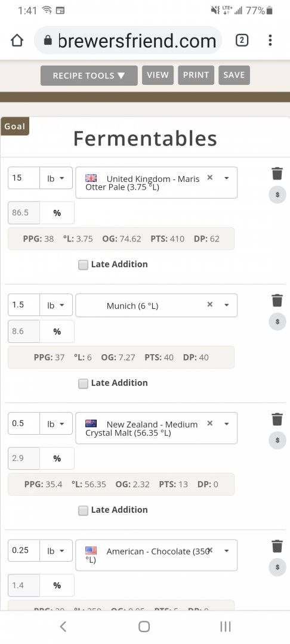Open browser three-dot overflow menu
The image size is (290, 644).
click(x=270, y=41)
